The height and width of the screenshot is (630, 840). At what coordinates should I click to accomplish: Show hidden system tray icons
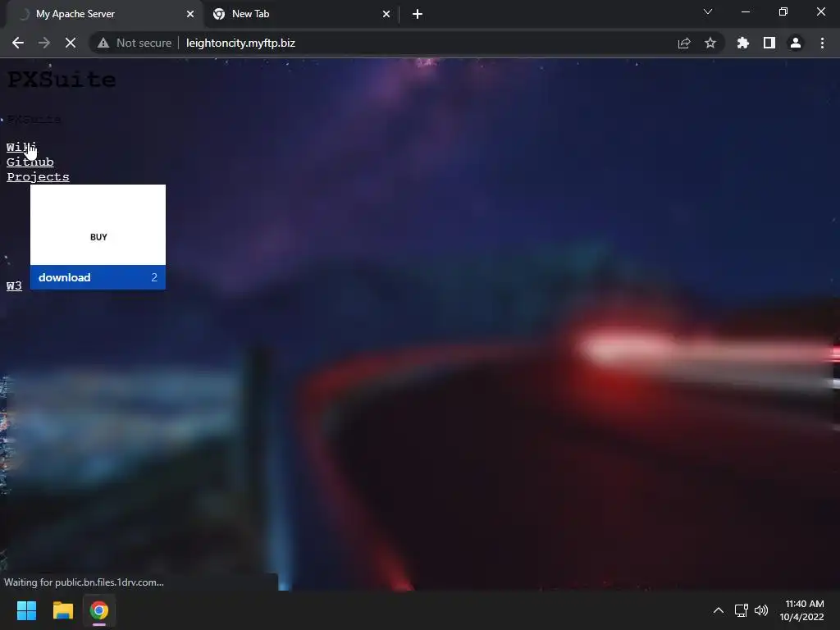[719, 610]
